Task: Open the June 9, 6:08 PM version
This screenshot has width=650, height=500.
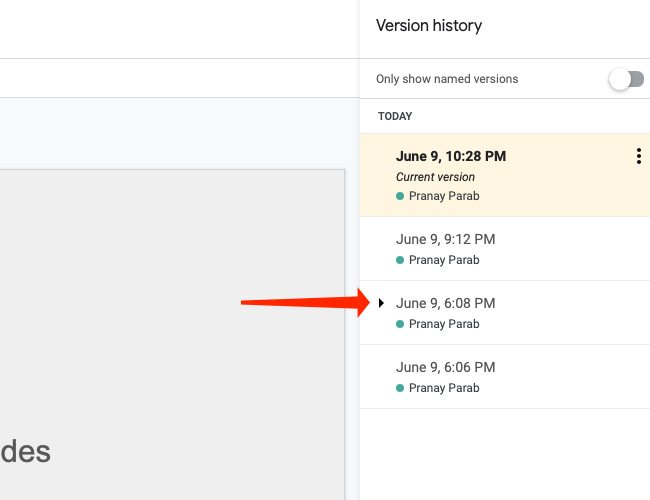Action: [x=445, y=303]
